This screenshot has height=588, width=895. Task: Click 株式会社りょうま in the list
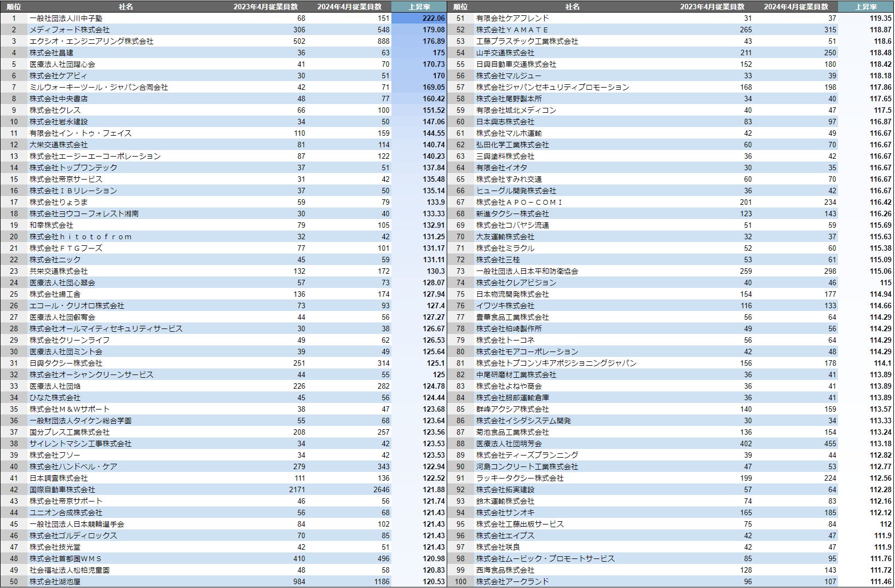tap(59, 202)
